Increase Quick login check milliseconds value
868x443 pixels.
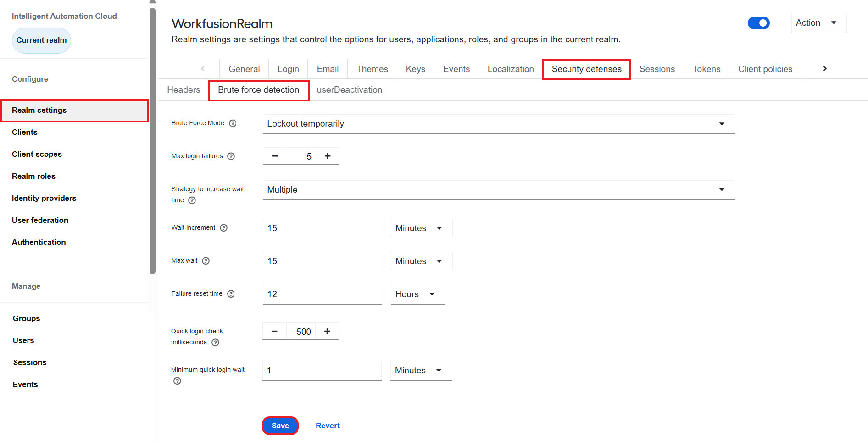[x=327, y=331]
